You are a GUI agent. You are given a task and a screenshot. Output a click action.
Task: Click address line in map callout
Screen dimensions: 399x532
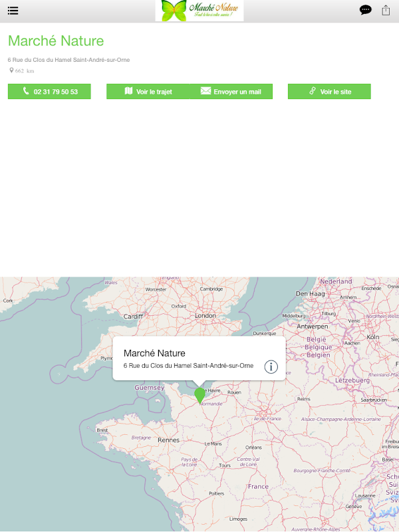click(188, 366)
